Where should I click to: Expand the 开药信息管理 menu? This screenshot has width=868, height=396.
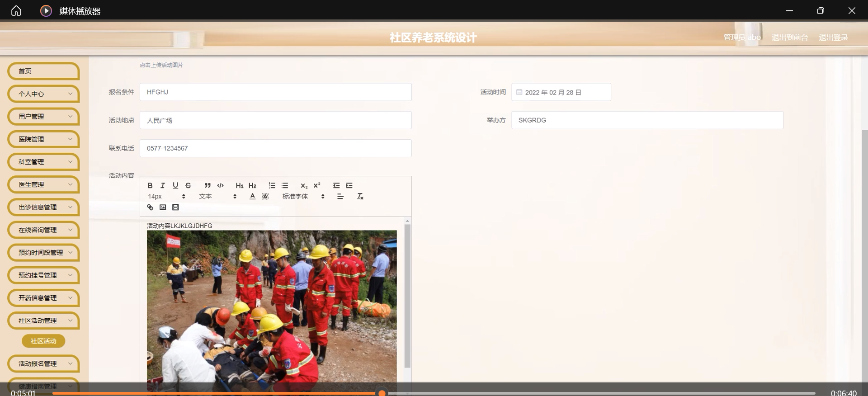tap(43, 298)
